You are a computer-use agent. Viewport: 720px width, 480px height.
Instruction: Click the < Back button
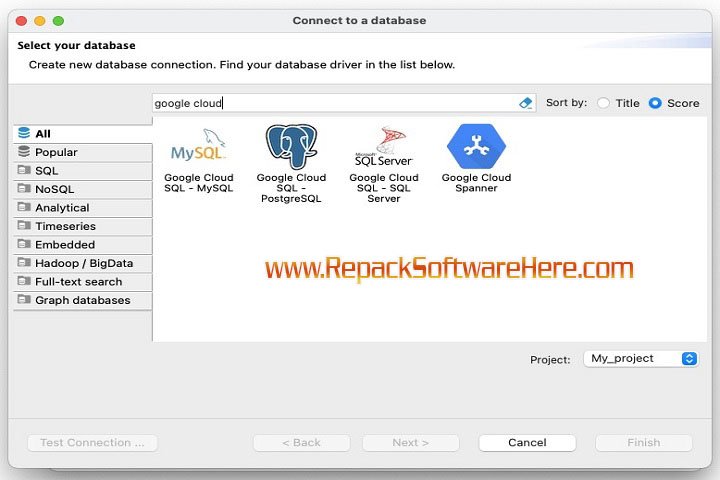point(302,443)
